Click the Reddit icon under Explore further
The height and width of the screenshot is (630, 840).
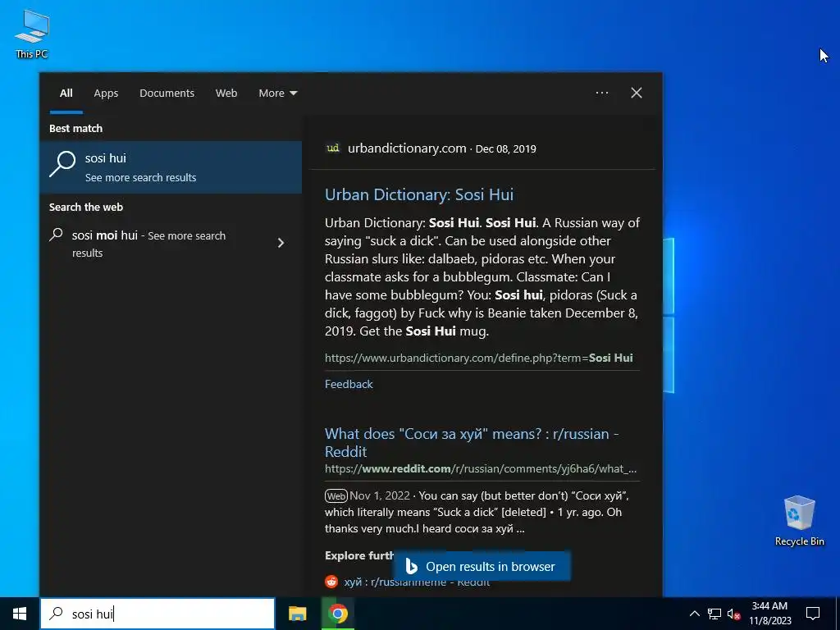331,582
